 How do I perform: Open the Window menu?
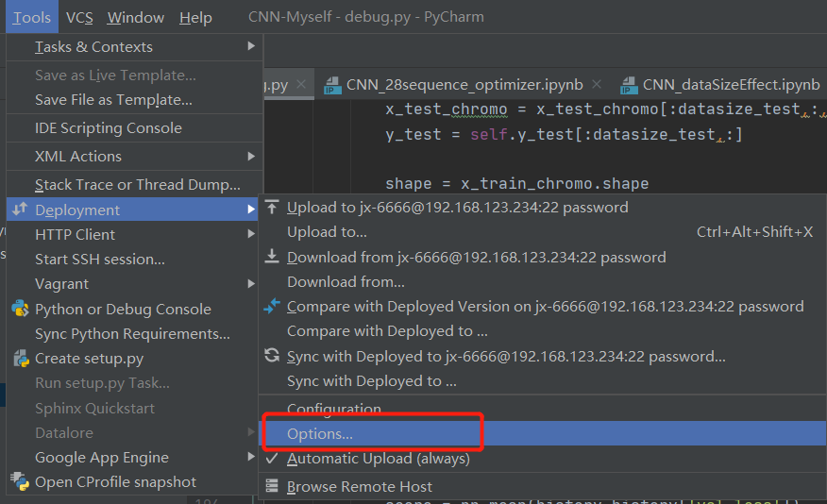coord(136,17)
